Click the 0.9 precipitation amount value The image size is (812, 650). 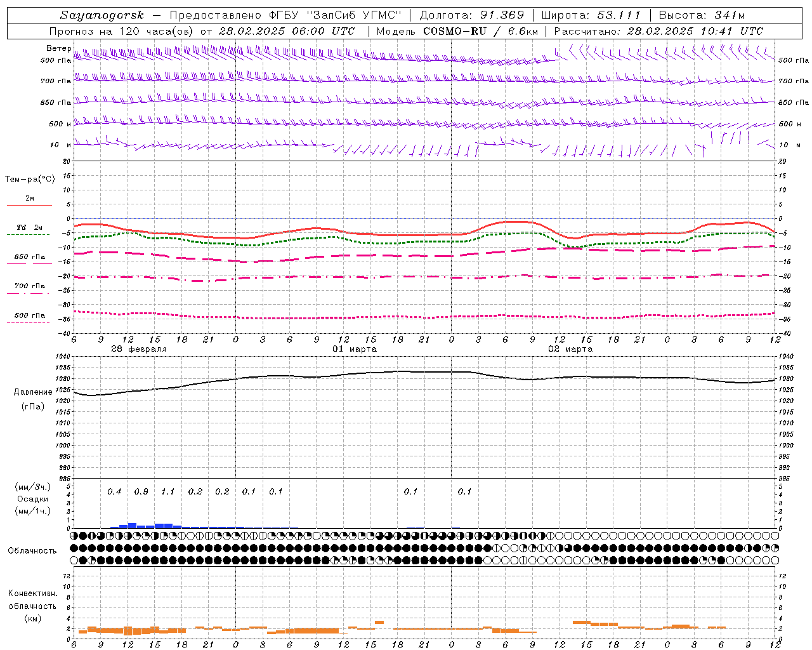tap(141, 492)
